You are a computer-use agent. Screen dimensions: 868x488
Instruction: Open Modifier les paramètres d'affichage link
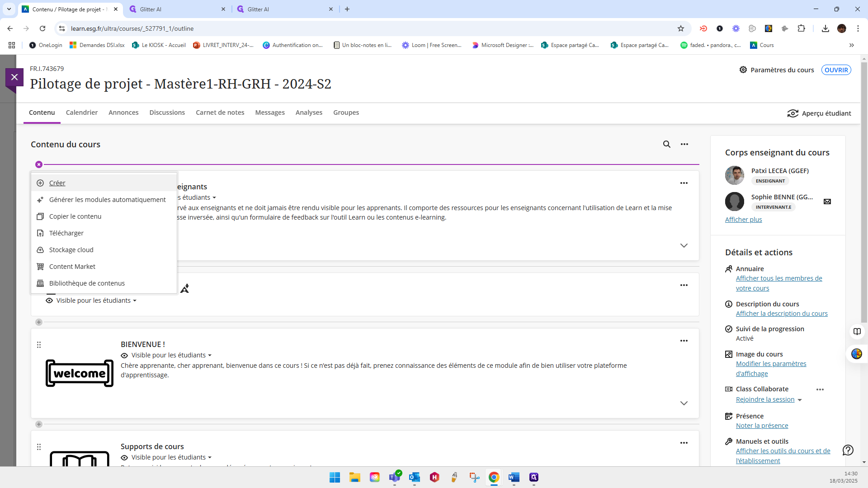coord(771,369)
